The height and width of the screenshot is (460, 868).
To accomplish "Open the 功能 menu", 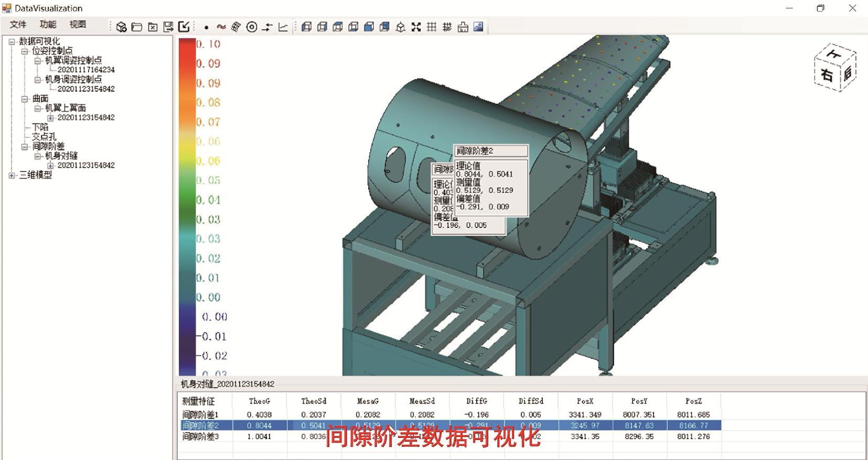I will 48,25.
